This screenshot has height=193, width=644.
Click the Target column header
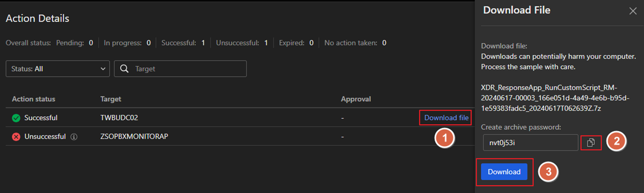[111, 99]
